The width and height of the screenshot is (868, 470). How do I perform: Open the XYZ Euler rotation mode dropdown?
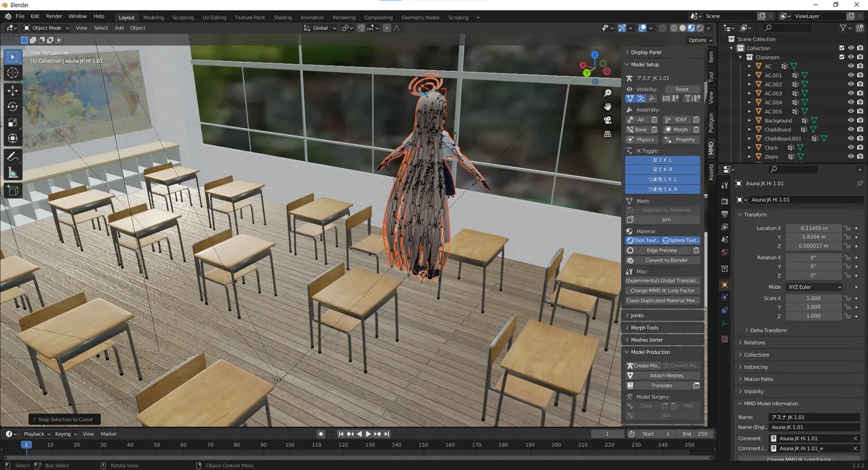click(814, 287)
